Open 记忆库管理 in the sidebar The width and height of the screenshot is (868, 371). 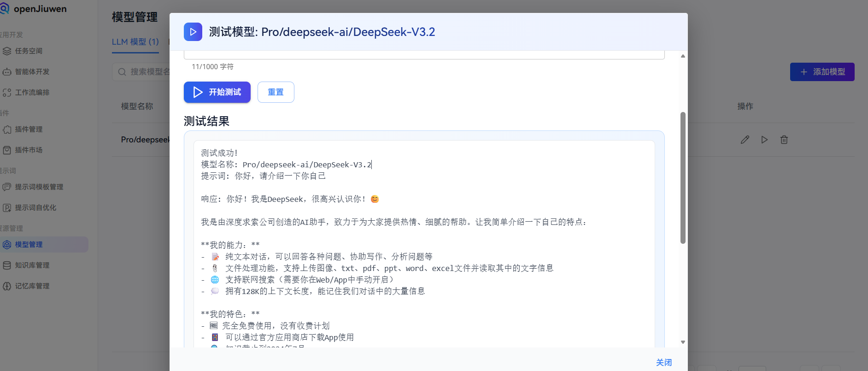coord(32,286)
